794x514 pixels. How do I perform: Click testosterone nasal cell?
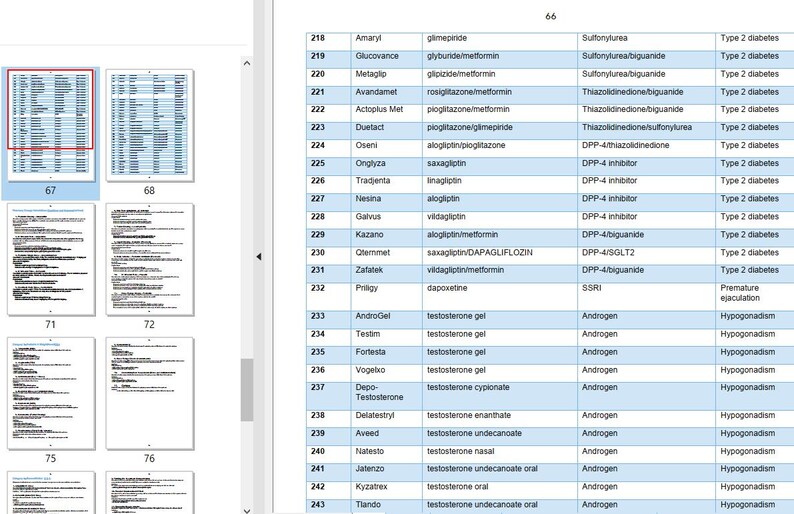click(x=499, y=455)
